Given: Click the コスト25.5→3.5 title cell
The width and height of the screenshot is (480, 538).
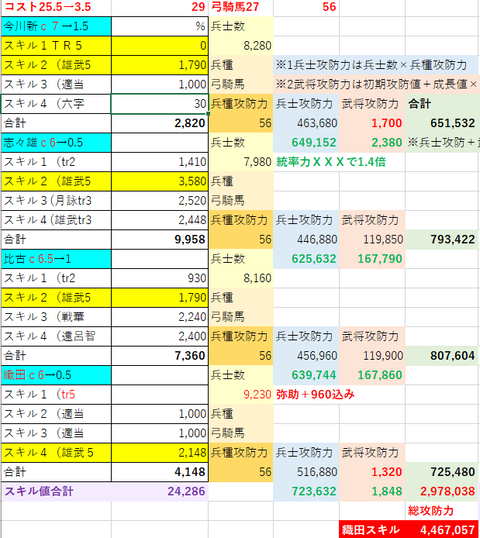Looking at the screenshot, I should point(56,7).
